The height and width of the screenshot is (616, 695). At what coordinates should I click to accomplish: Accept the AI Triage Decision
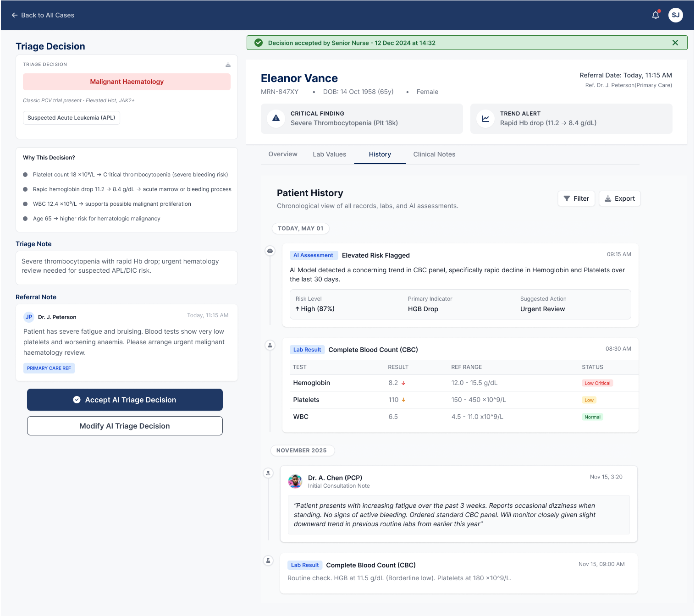pyautogui.click(x=125, y=400)
